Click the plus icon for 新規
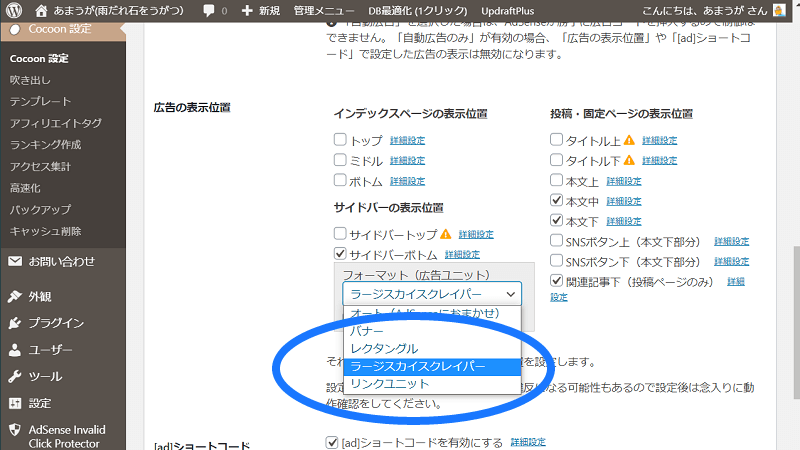Image resolution: width=800 pixels, height=450 pixels. coord(247,10)
